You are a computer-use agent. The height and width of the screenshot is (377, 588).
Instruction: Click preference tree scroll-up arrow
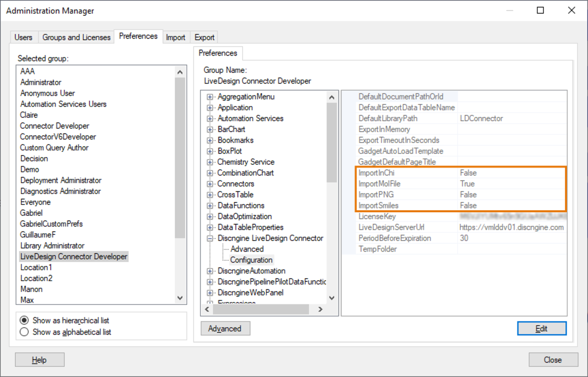click(331, 97)
